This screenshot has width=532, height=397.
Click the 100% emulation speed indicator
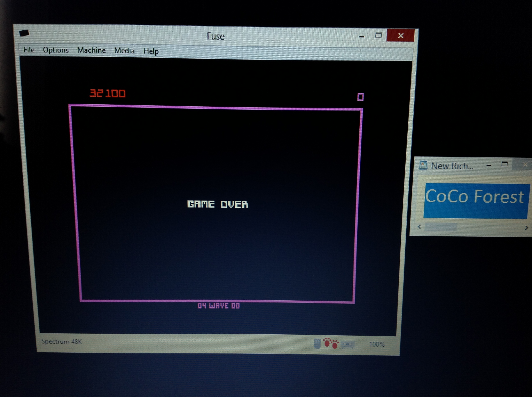(x=377, y=344)
